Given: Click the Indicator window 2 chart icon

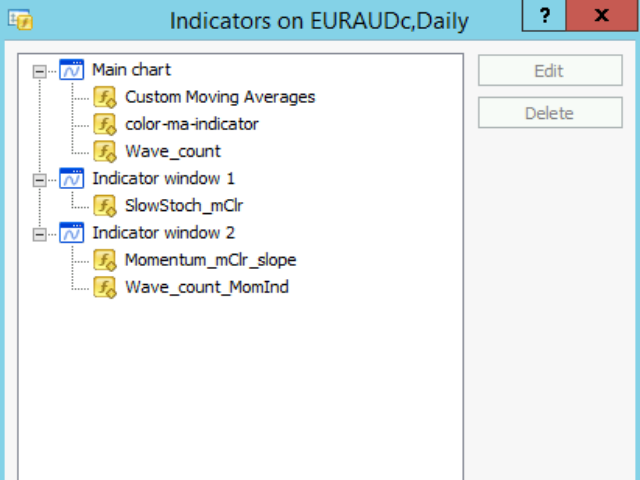Looking at the screenshot, I should click(71, 233).
